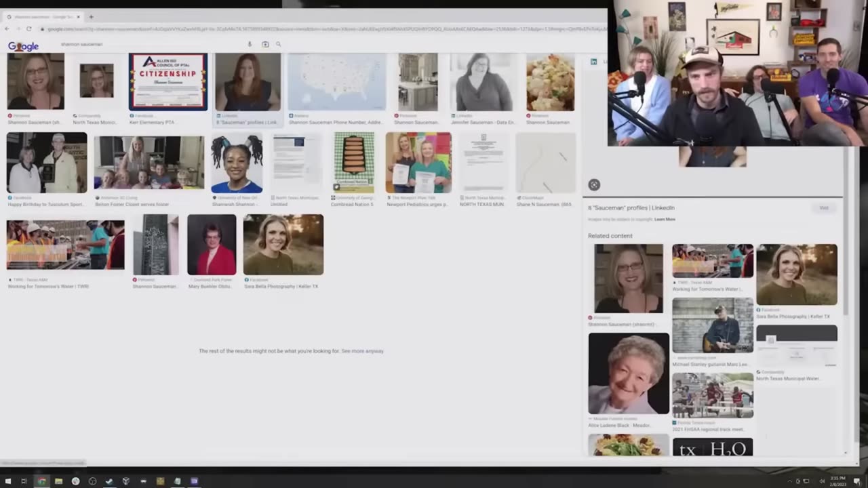Open the 2021 FHSAA regional track meet image

pos(713,395)
